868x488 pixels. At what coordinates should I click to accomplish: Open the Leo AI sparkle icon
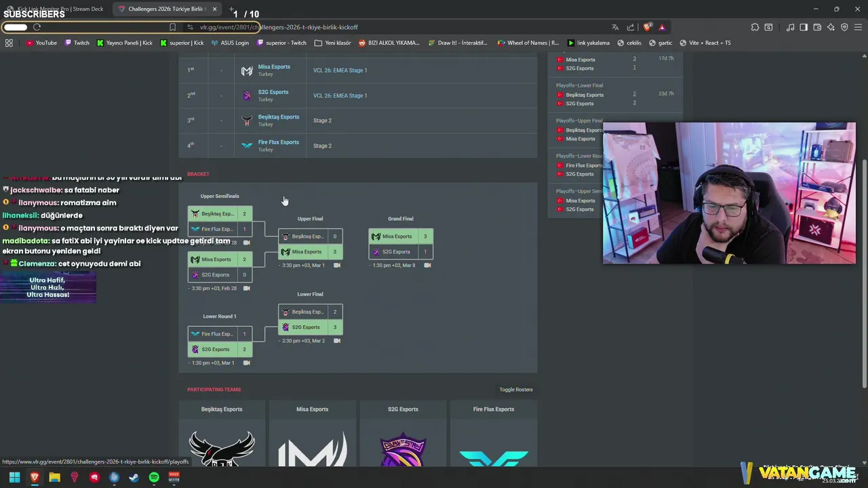pos(831,27)
